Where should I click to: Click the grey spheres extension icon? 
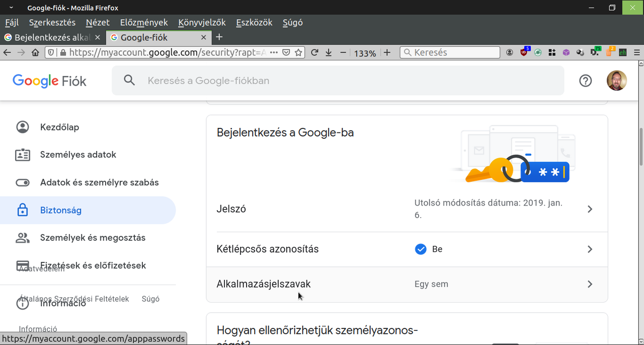(x=580, y=52)
